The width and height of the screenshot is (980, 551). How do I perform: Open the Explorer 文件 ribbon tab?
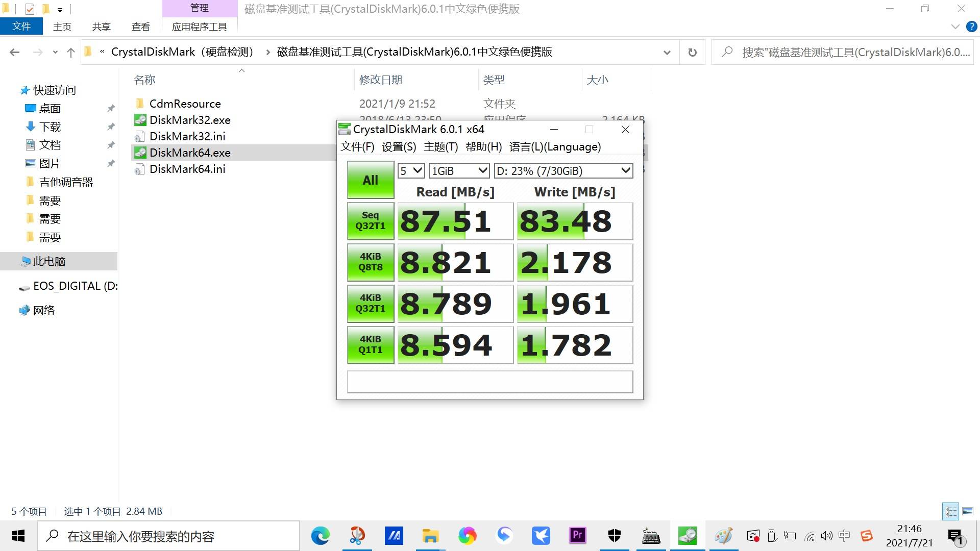(21, 27)
